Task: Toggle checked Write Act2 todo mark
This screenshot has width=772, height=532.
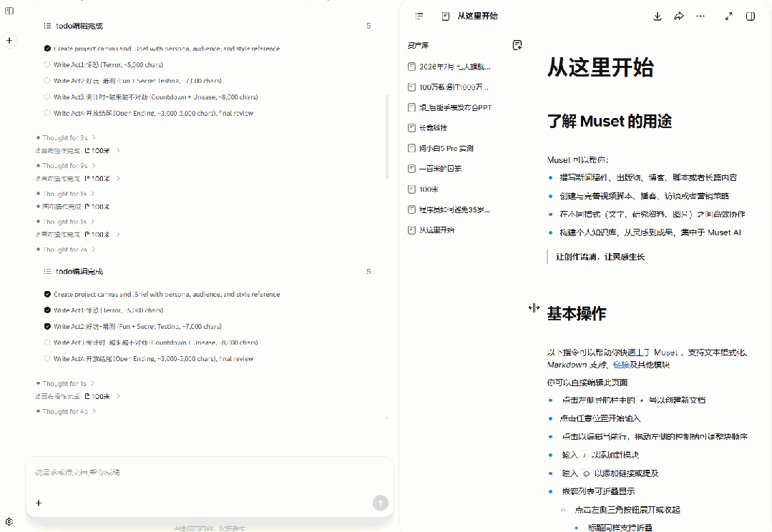Action: pyautogui.click(x=47, y=326)
